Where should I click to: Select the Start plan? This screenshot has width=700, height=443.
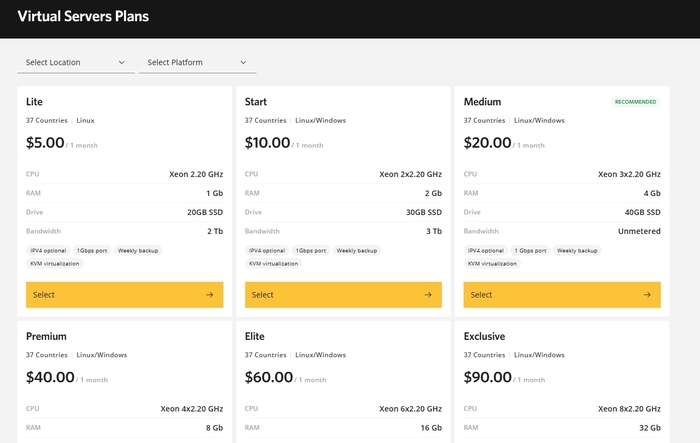(x=343, y=295)
